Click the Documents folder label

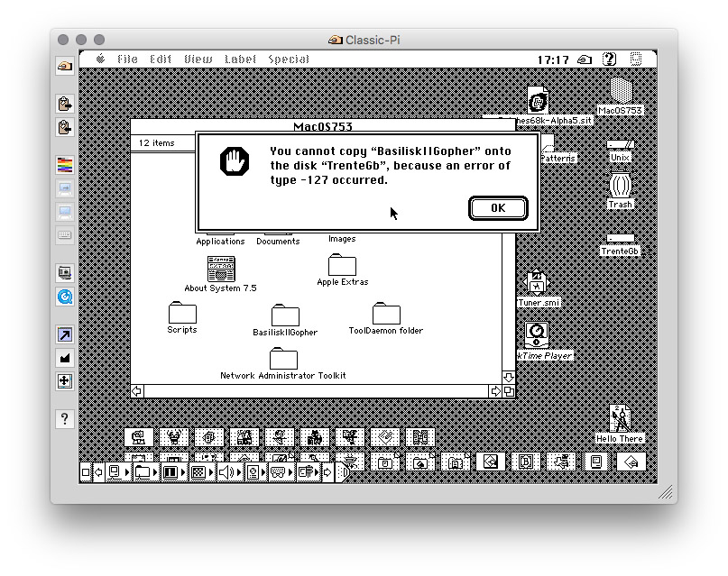[x=278, y=242]
